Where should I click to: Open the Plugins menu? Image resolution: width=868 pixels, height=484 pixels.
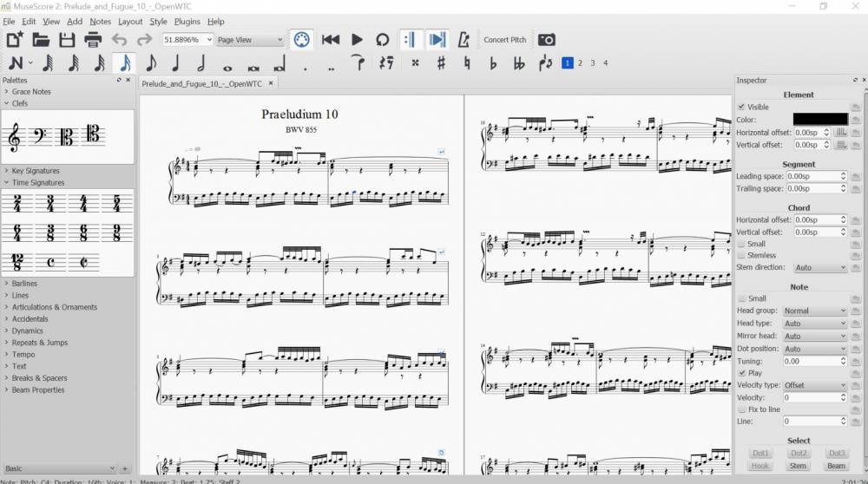(x=187, y=22)
